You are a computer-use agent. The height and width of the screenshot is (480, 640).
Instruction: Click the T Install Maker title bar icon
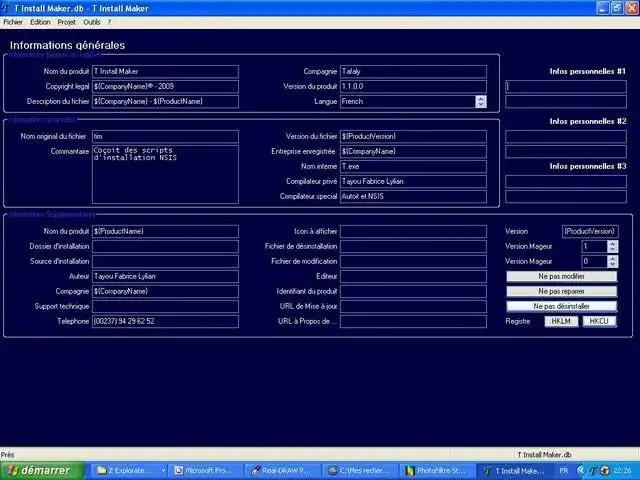click(x=6, y=8)
